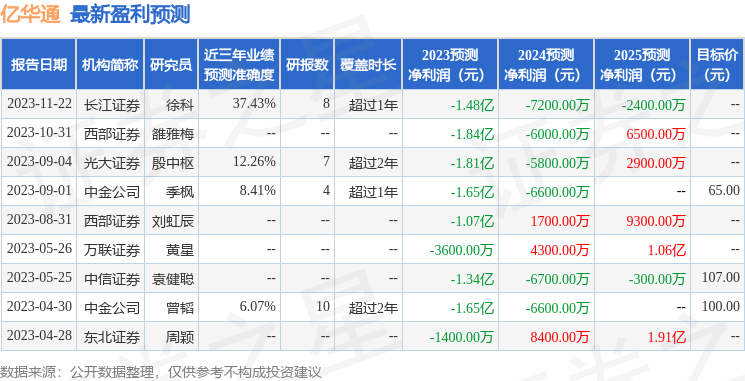Click the date 2023-04-28
This screenshot has height=381, width=745.
[x=39, y=336]
